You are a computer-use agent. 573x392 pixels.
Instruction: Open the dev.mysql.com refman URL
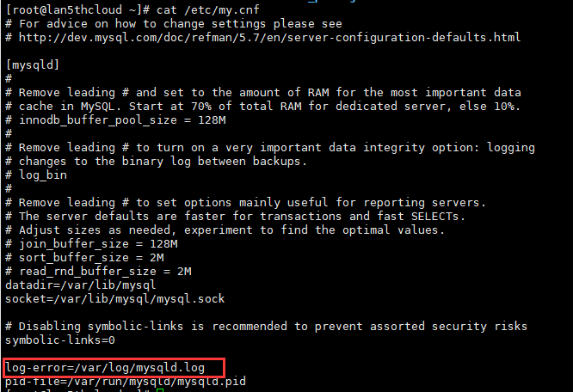(269, 37)
